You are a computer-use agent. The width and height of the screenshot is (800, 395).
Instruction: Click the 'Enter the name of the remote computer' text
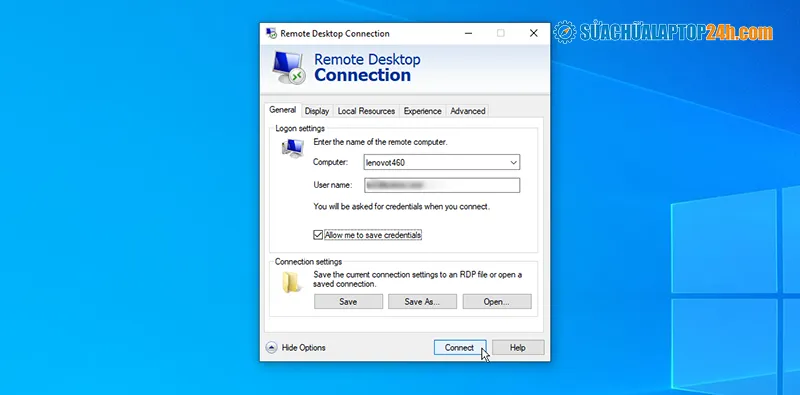pos(380,142)
